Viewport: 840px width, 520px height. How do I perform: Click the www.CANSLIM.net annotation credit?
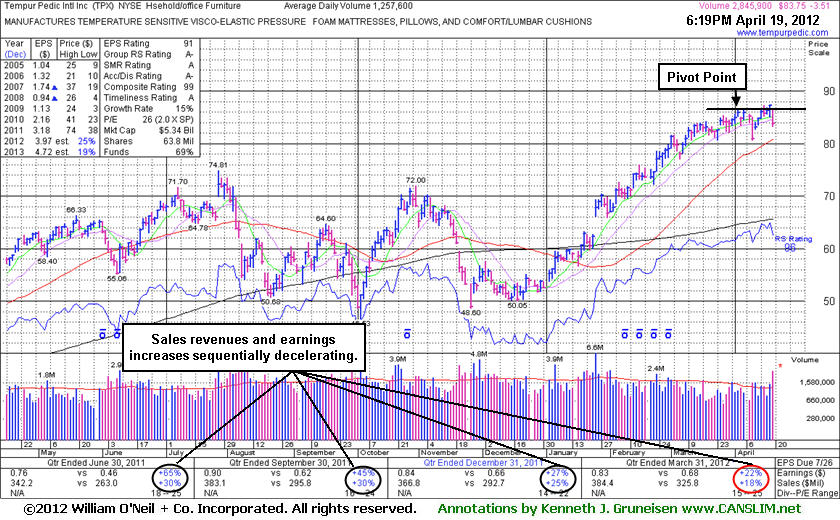[739, 509]
